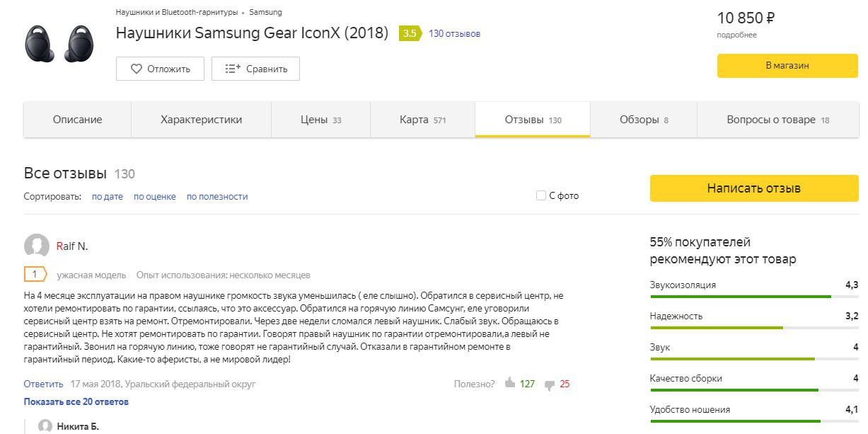The width and height of the screenshot is (868, 434).
Task: Click the Сравнить compare button
Action: pyautogui.click(x=255, y=69)
